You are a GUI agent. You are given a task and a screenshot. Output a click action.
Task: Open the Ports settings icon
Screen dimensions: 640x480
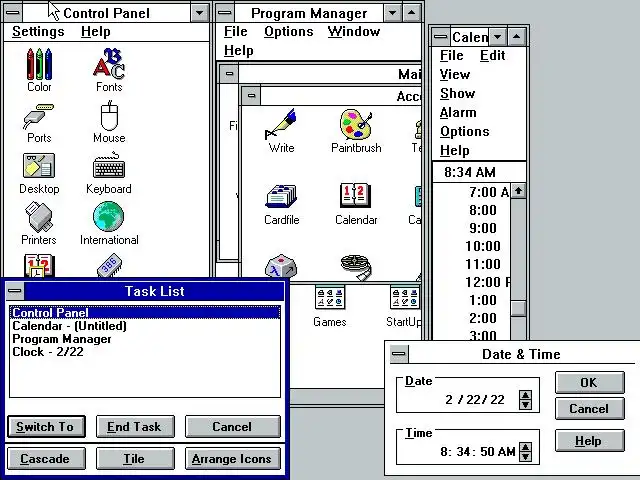(x=39, y=123)
